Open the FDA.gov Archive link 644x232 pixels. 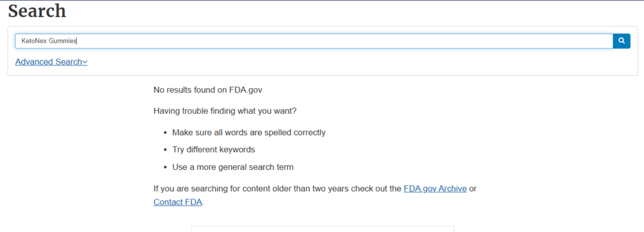(435, 189)
